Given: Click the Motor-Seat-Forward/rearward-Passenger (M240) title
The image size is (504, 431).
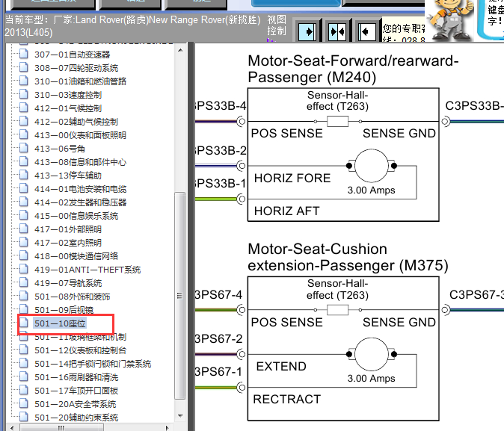Looking at the screenshot, I should 353,69.
